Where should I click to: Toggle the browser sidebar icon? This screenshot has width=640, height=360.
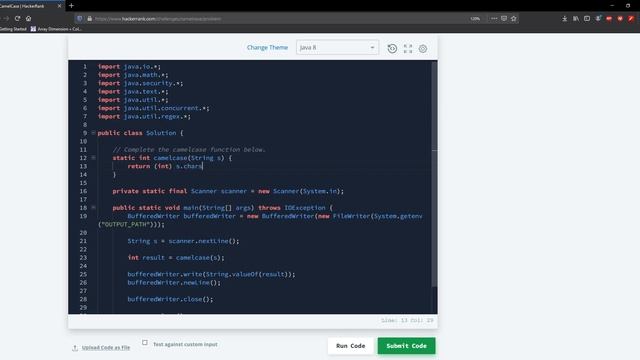coord(587,18)
